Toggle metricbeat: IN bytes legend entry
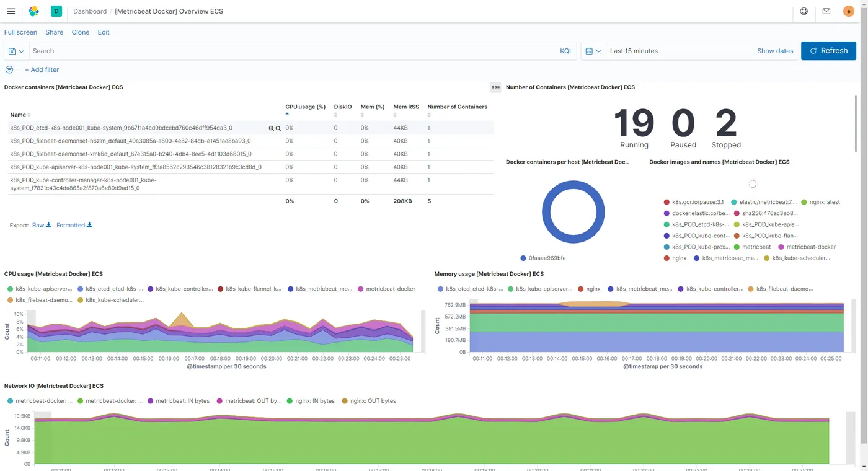The height and width of the screenshot is (471, 868). (x=179, y=401)
